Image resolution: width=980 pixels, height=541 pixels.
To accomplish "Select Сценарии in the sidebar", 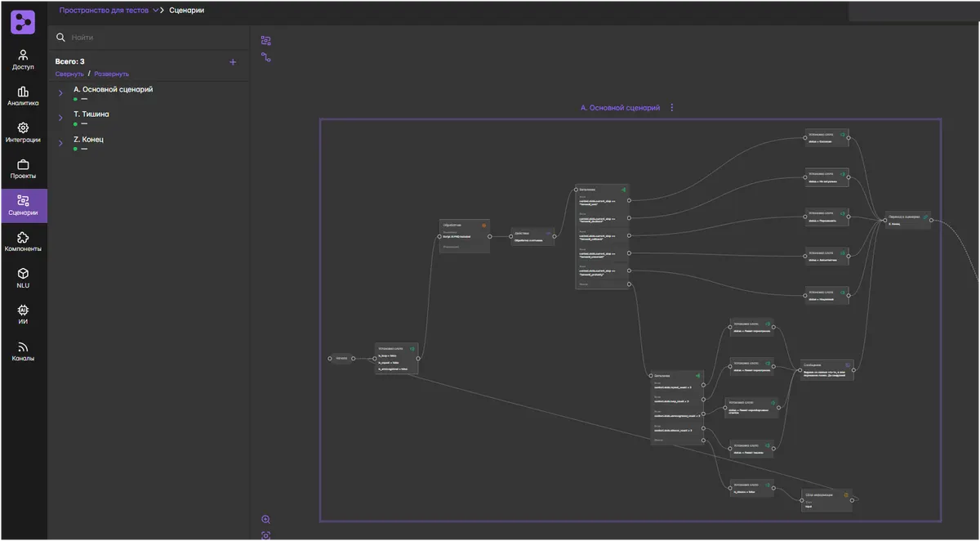I will tap(23, 205).
